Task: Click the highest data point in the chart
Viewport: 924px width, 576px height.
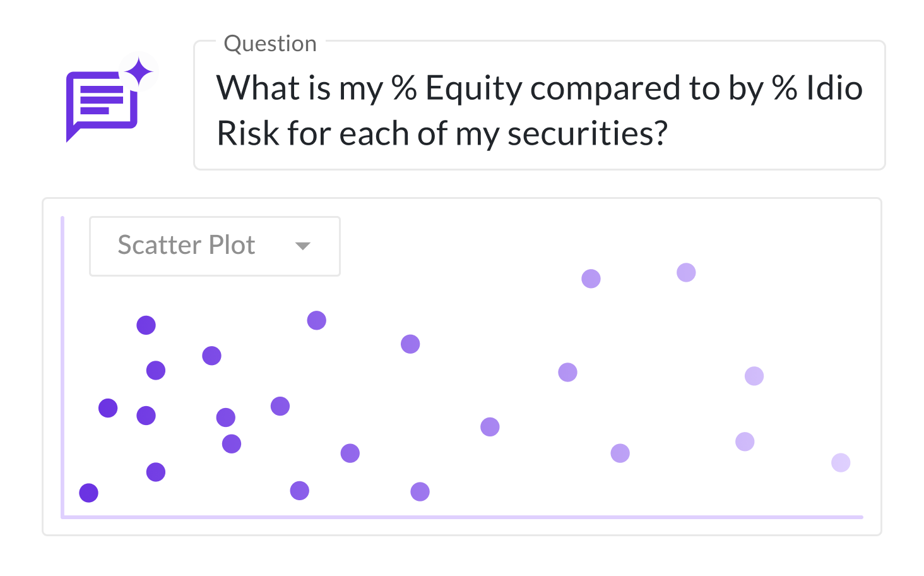Action: (x=686, y=273)
